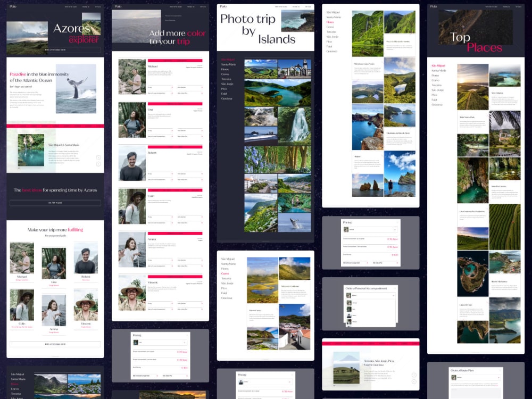
Task: Click lower carousel arrow beside São Miguel & Santa Maria
Action: (98, 164)
